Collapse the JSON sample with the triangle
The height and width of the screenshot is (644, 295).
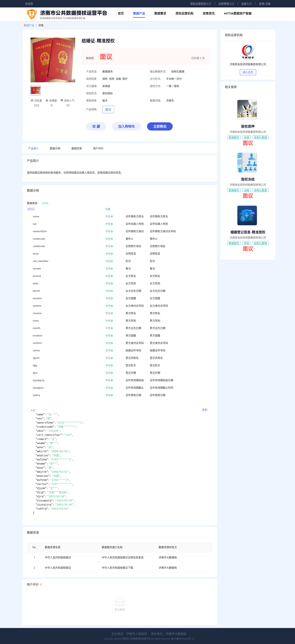tap(32, 410)
